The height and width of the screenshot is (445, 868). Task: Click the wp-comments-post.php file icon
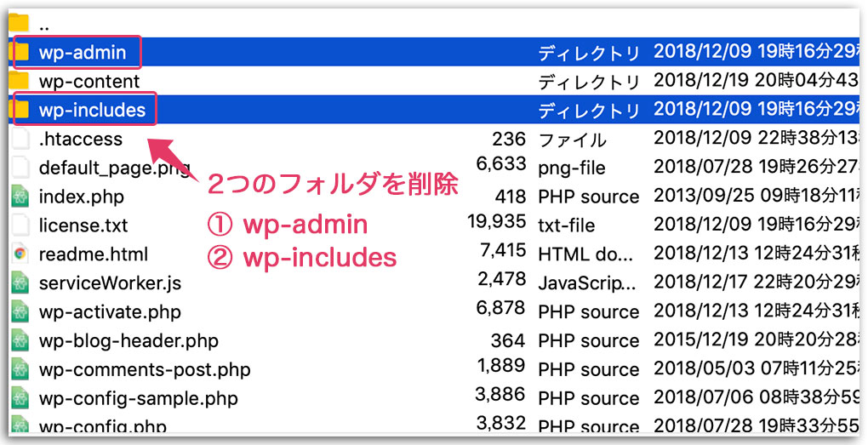coord(20,368)
